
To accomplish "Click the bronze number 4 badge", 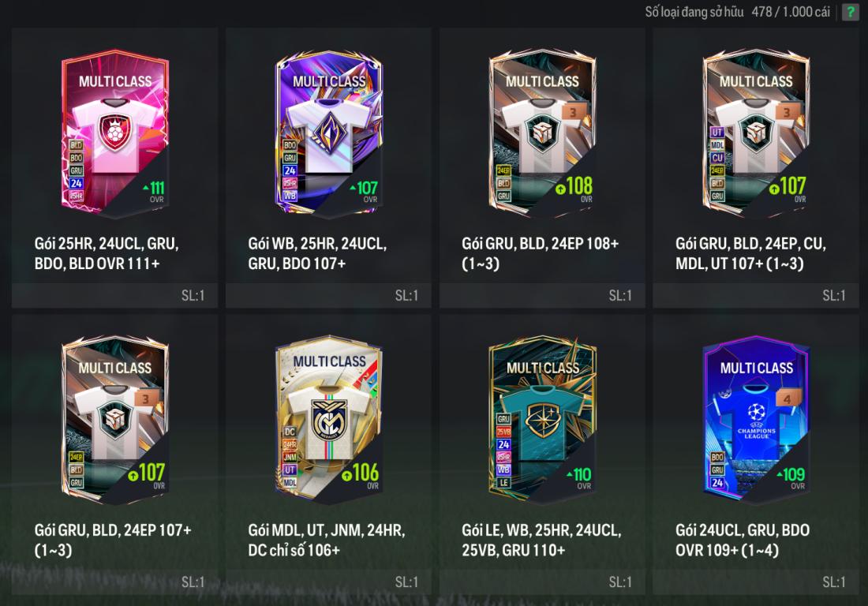I will [787, 398].
